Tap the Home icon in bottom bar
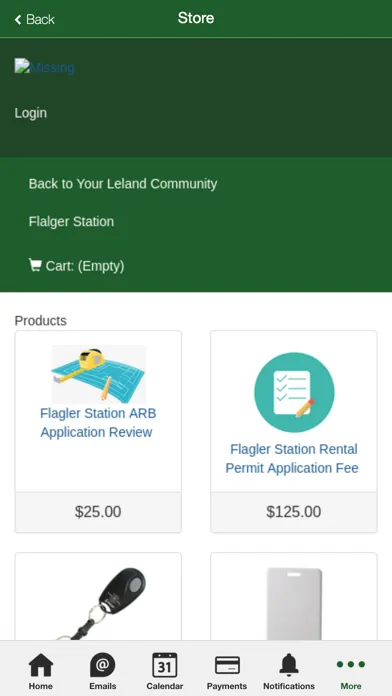392x696 pixels. click(x=41, y=665)
